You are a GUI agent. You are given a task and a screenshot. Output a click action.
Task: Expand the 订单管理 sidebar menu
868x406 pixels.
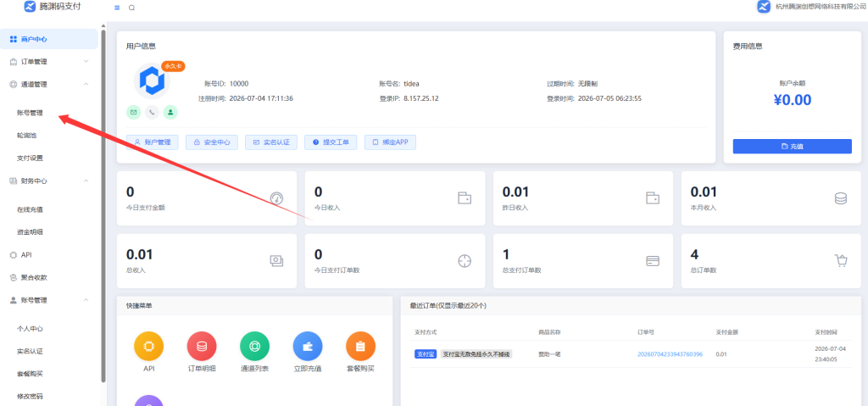(x=48, y=62)
